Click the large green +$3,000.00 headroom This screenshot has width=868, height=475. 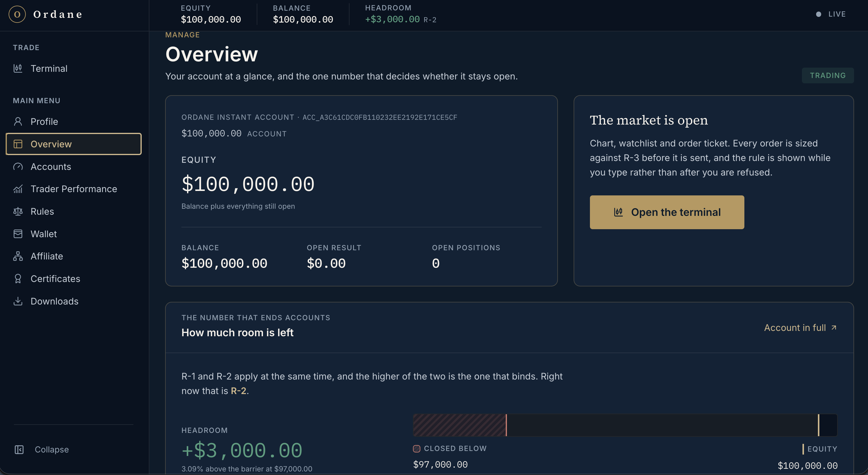242,450
